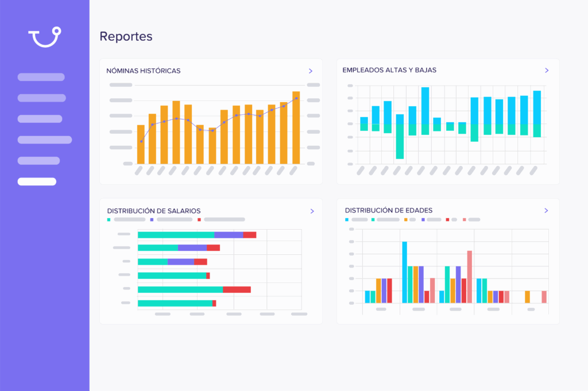Viewport: 588px width, 391px height.
Task: Toggle purple legend swatch in Distribución de Salarios
Action: click(x=152, y=220)
